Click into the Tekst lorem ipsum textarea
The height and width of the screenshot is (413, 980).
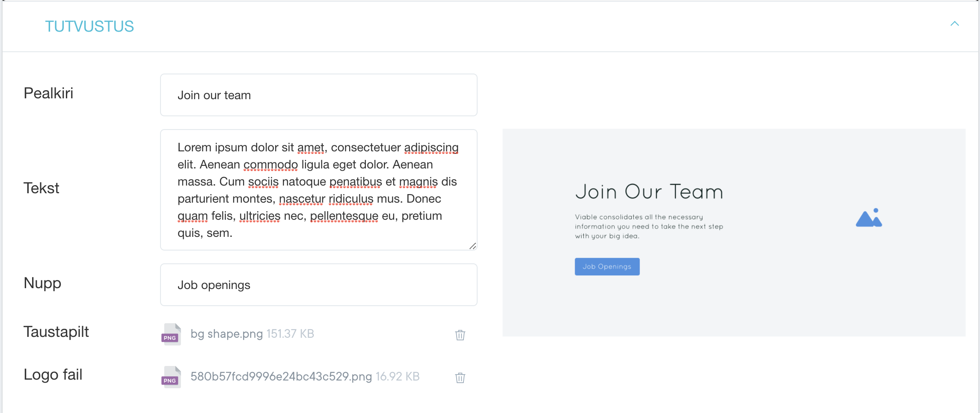[318, 190]
